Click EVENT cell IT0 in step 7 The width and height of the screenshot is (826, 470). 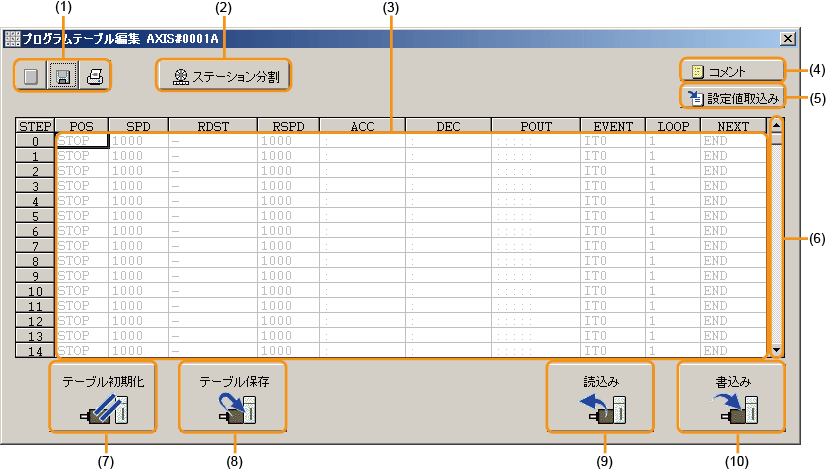[613, 246]
